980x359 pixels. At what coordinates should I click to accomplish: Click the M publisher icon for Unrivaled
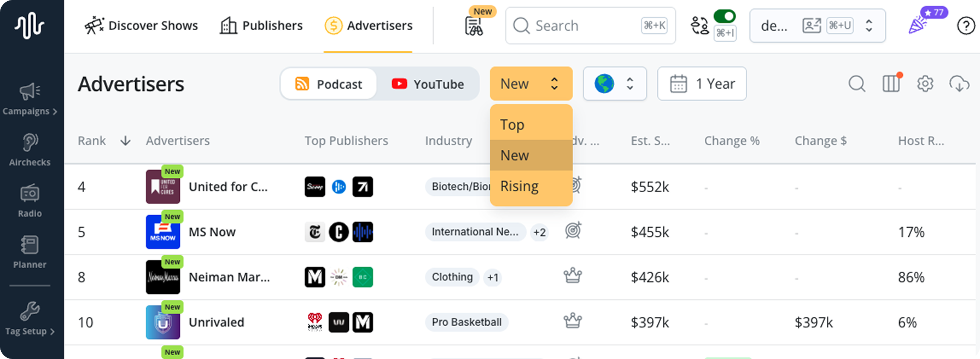[363, 322]
